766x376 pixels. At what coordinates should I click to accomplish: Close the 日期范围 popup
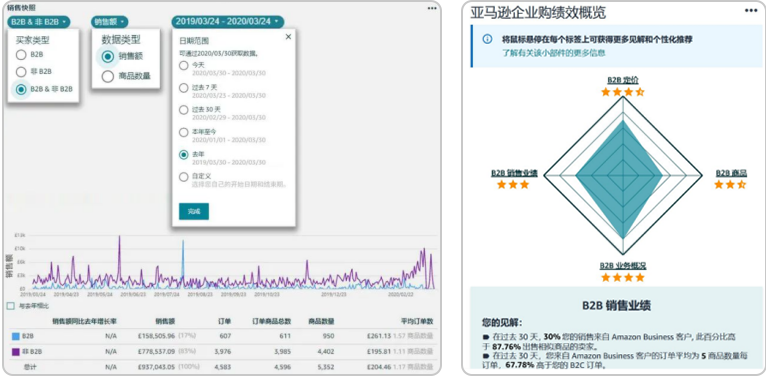click(x=288, y=37)
